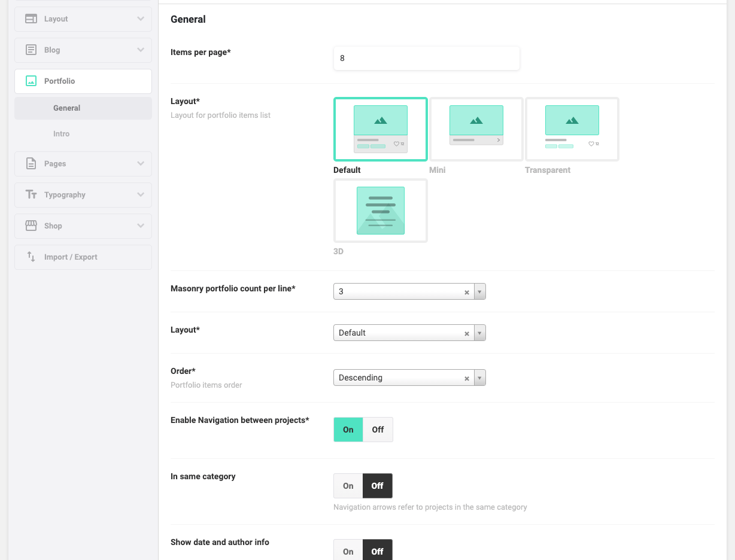Click the Pages file icon
The image size is (735, 560).
(x=31, y=163)
